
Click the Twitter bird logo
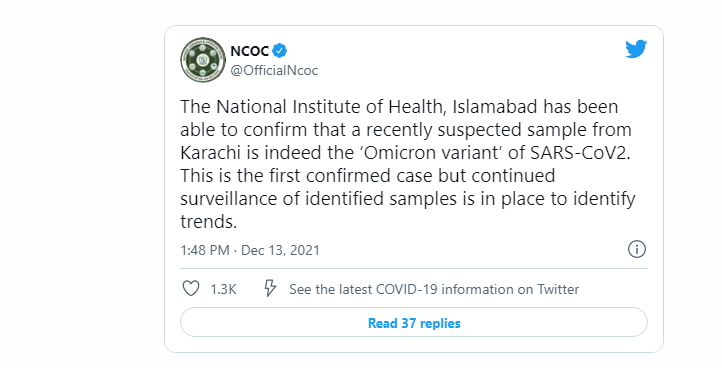point(636,49)
